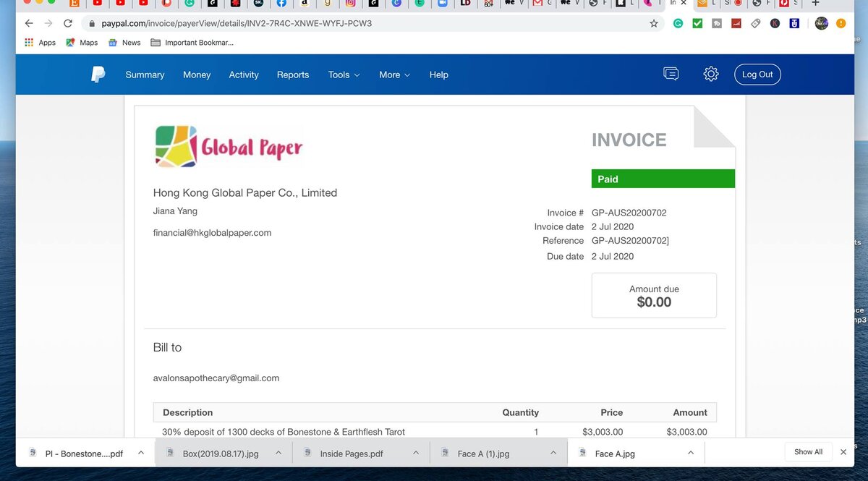Close the downloads bar

coord(843,452)
